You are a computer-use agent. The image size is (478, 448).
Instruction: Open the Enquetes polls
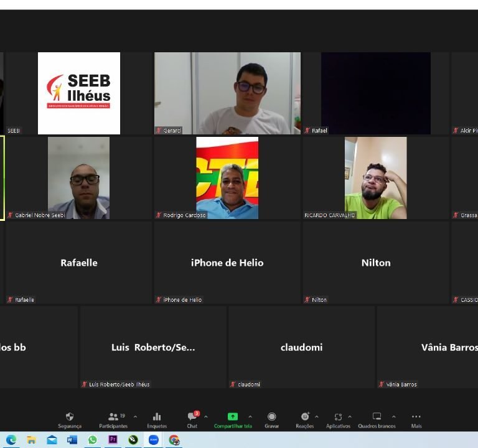tap(157, 419)
